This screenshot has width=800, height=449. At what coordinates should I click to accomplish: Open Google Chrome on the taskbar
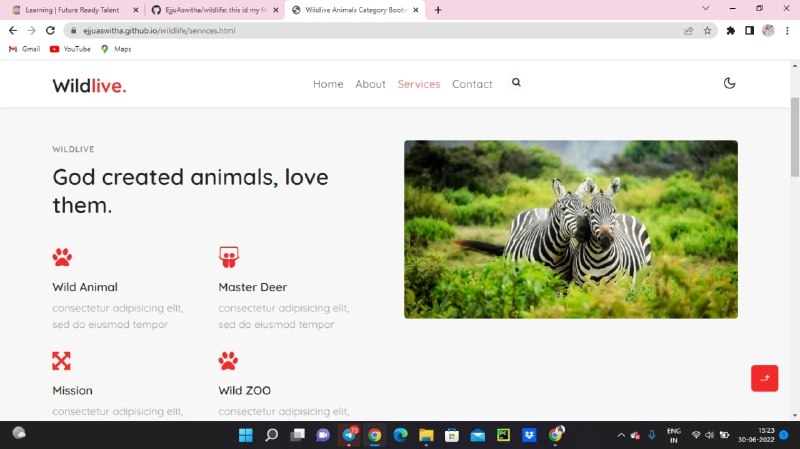click(x=374, y=435)
